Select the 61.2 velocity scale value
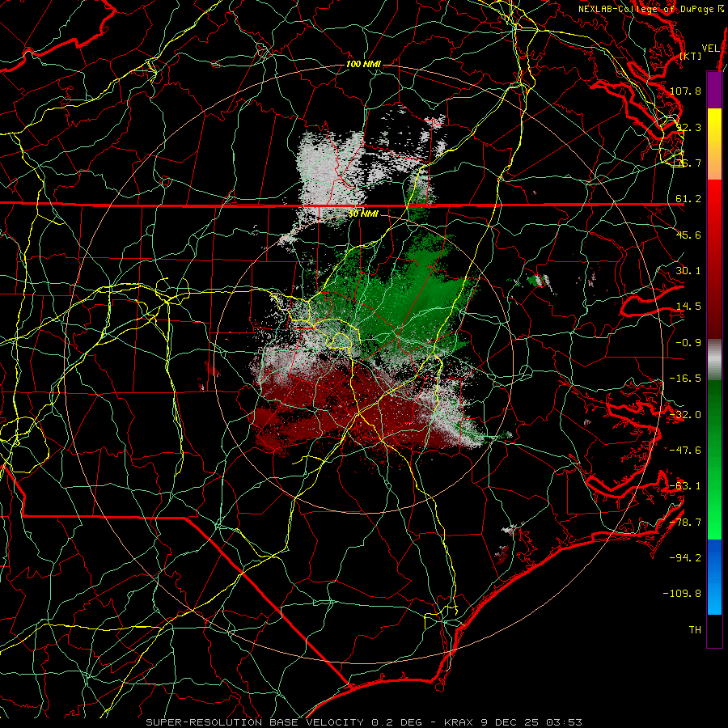 tap(688, 199)
